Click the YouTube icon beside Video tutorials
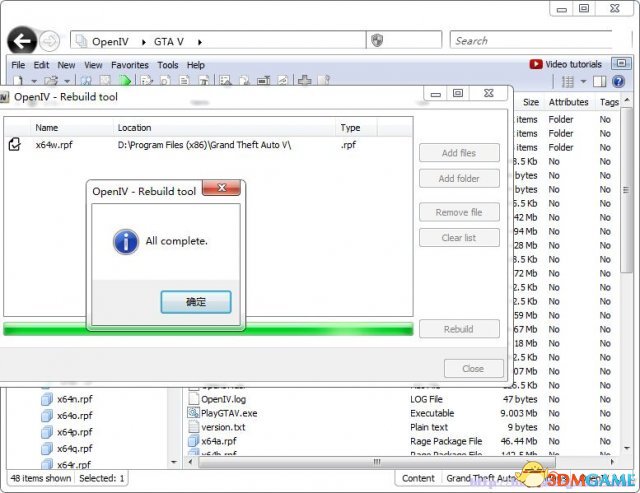The image size is (640, 493). point(536,65)
